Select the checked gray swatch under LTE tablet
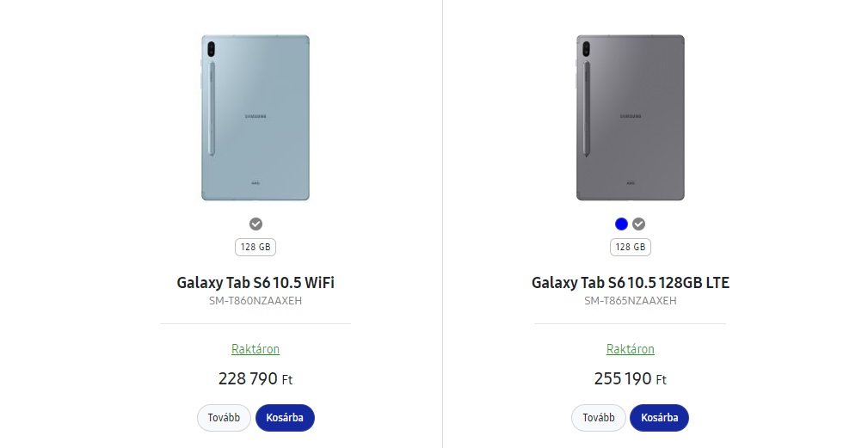Image resolution: width=868 pixels, height=448 pixels. (638, 224)
